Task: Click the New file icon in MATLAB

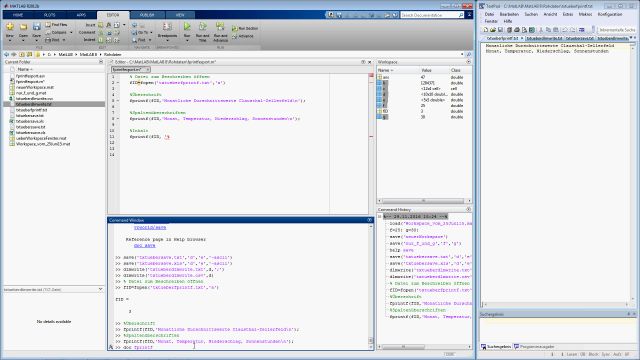Action: (x=10, y=27)
